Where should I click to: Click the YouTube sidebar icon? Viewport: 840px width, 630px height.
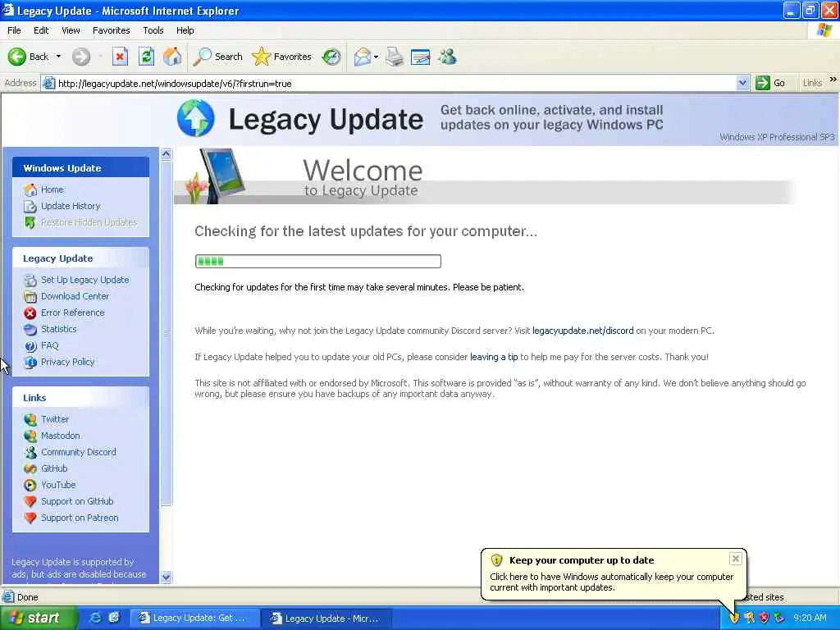pyautogui.click(x=30, y=485)
